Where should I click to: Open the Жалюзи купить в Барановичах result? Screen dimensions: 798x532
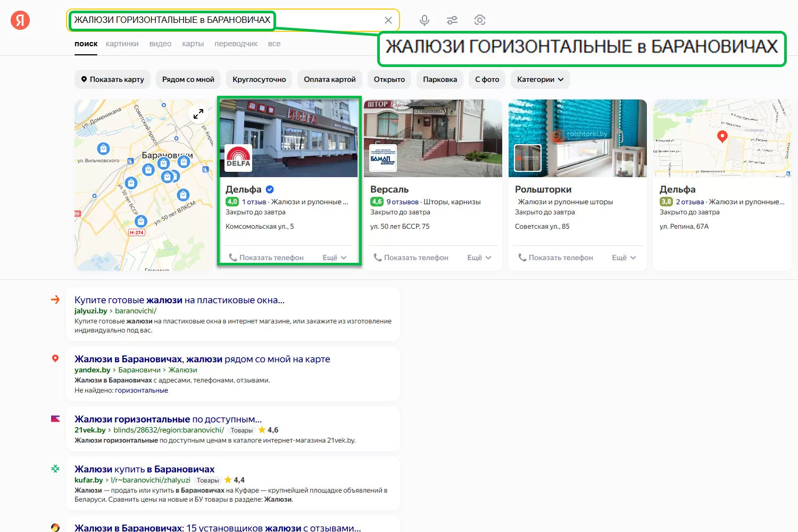(x=144, y=469)
